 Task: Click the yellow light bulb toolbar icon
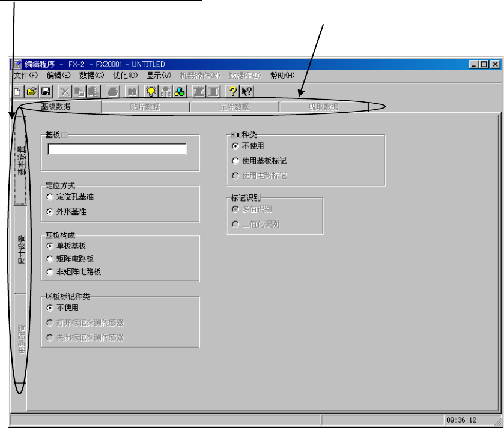tap(151, 92)
